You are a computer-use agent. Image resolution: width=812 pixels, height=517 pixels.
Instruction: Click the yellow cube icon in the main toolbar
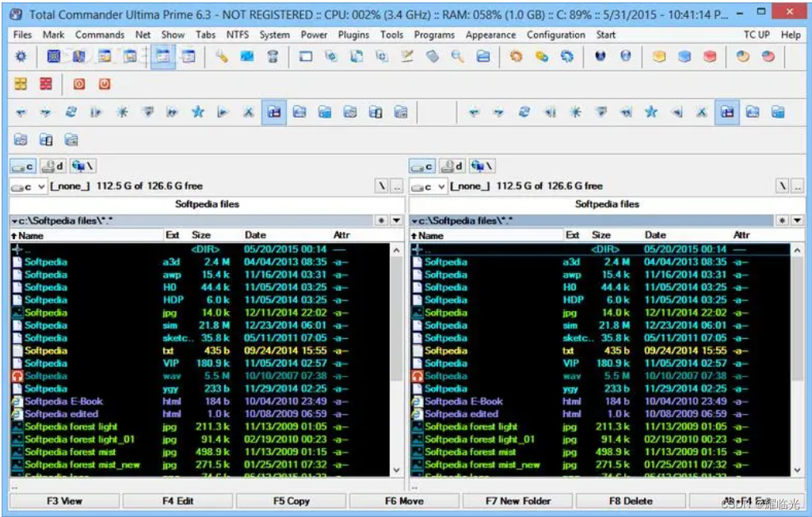(659, 56)
